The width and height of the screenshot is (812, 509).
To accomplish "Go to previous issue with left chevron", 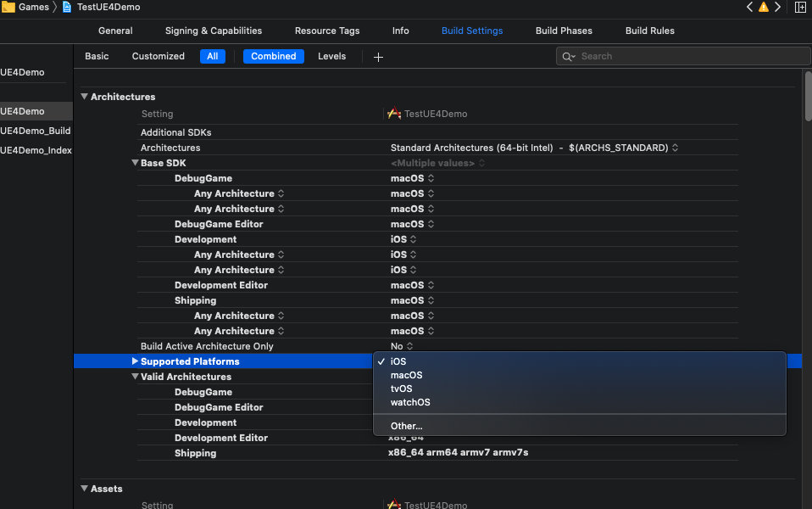I will click(749, 8).
